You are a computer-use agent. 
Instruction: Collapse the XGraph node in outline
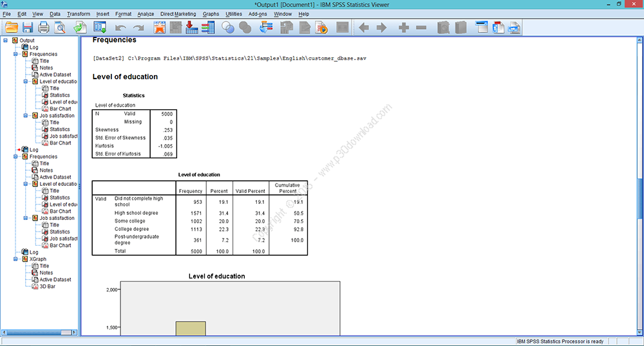pyautogui.click(x=15, y=259)
